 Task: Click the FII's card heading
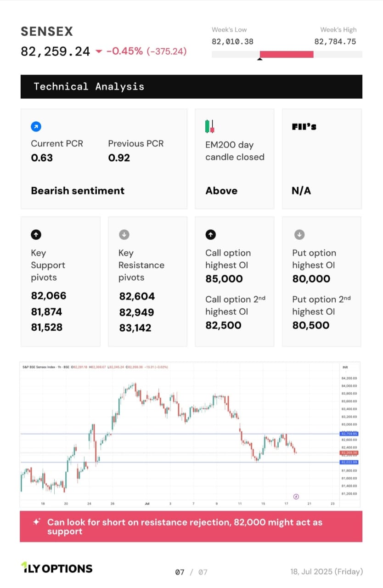[x=304, y=127]
